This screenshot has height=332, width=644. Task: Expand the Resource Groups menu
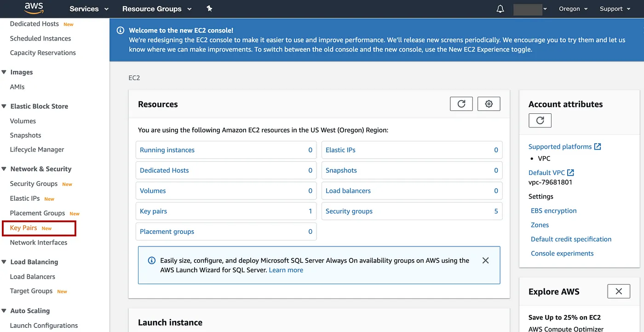coord(157,9)
